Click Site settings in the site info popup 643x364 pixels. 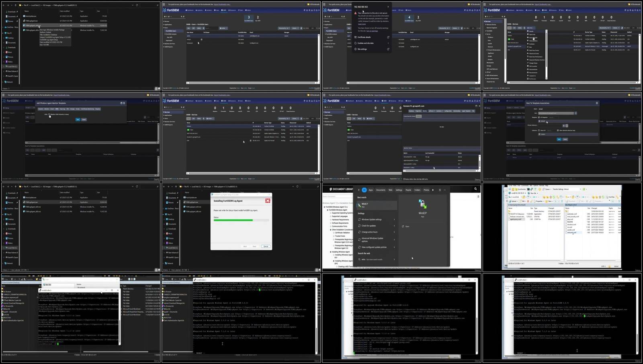click(362, 49)
